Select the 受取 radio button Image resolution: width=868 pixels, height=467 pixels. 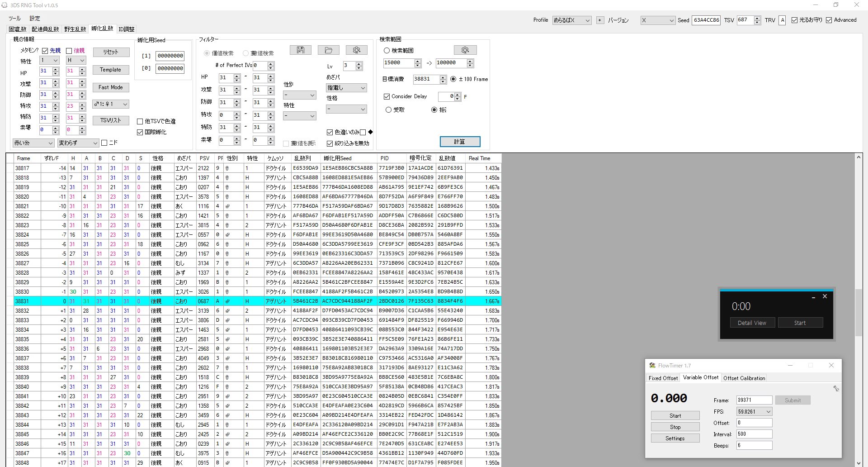pos(389,110)
